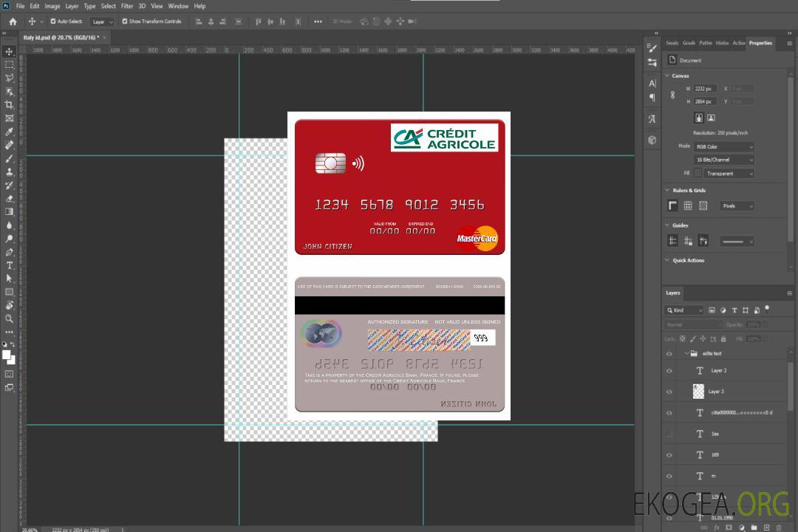Collapse the Canvas section

pyautogui.click(x=668, y=76)
